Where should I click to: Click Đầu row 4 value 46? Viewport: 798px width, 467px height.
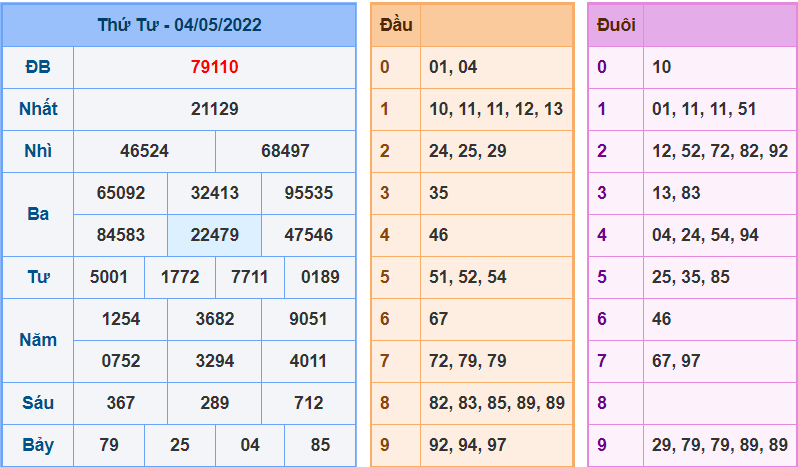point(439,235)
